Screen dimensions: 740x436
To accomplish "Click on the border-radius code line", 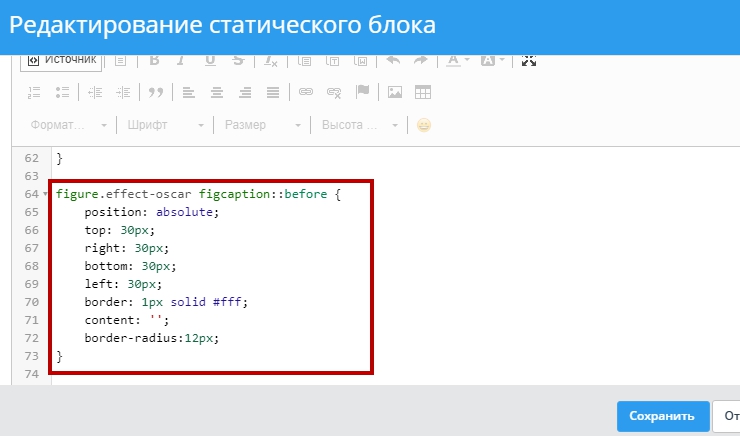I will (x=151, y=338).
